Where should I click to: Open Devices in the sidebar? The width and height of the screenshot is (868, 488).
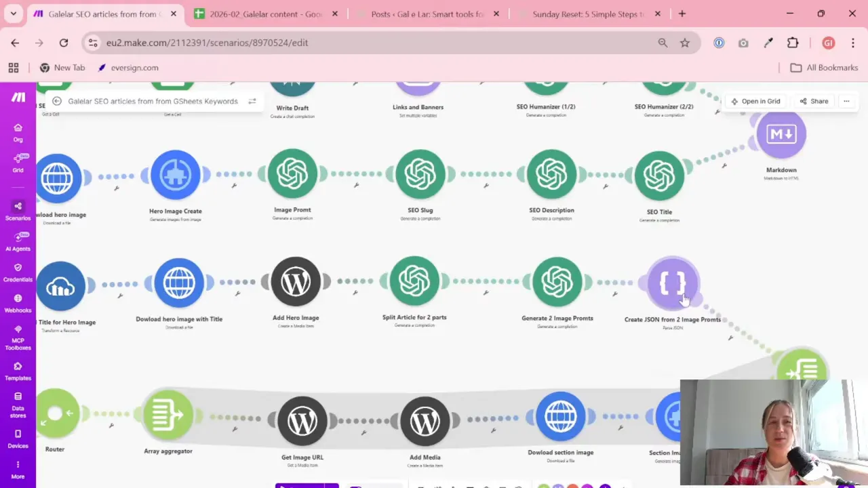click(18, 439)
